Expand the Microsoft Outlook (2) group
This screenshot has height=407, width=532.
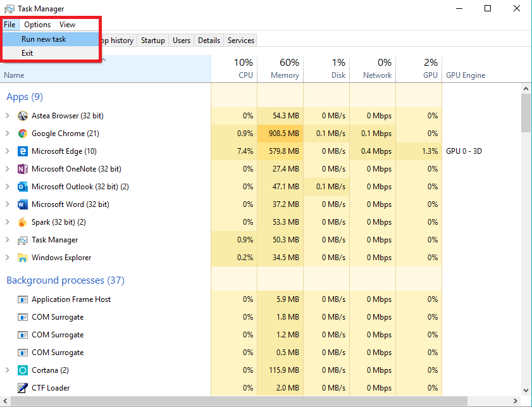pyautogui.click(x=7, y=186)
